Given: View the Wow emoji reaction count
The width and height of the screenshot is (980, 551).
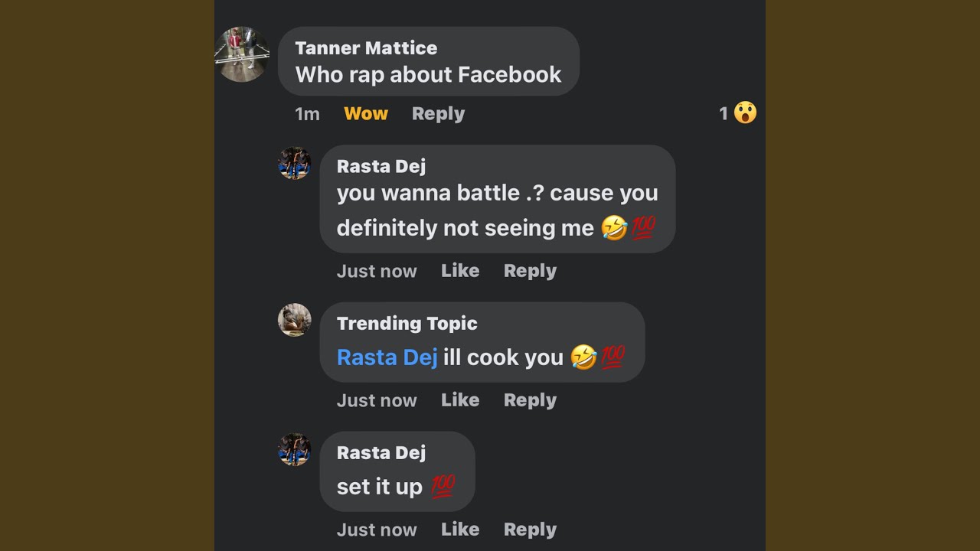Looking at the screenshot, I should click(x=738, y=113).
